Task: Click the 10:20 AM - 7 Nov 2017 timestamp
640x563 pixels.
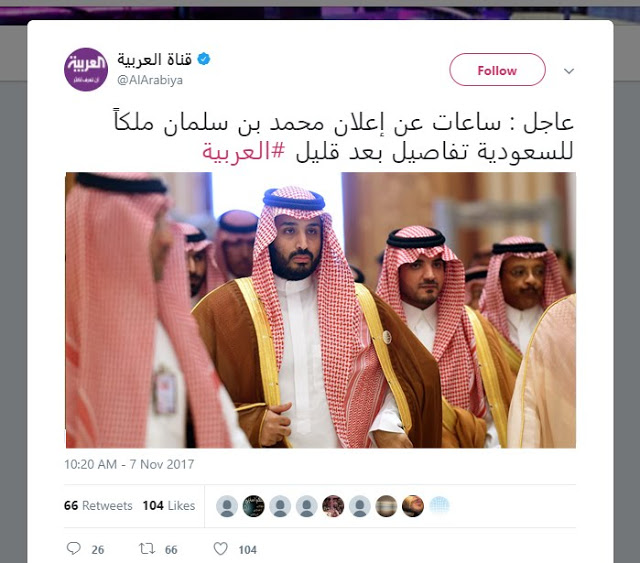Action: (x=129, y=464)
